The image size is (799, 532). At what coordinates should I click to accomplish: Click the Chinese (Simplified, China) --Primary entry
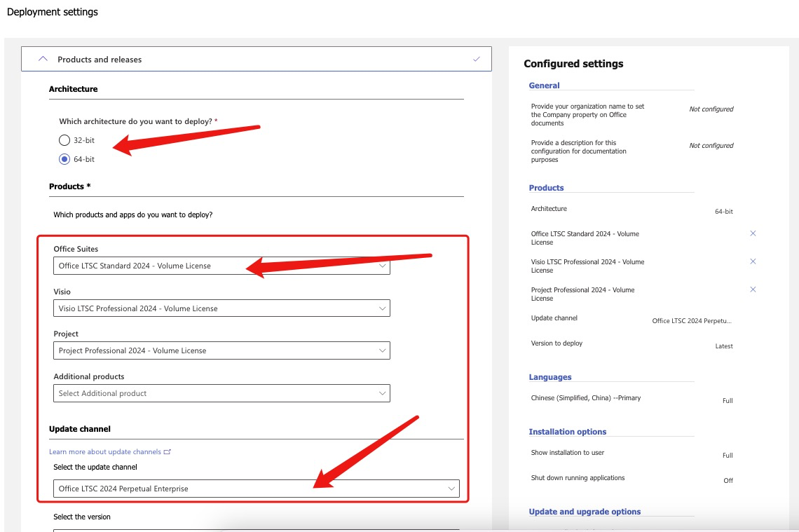[585, 398]
